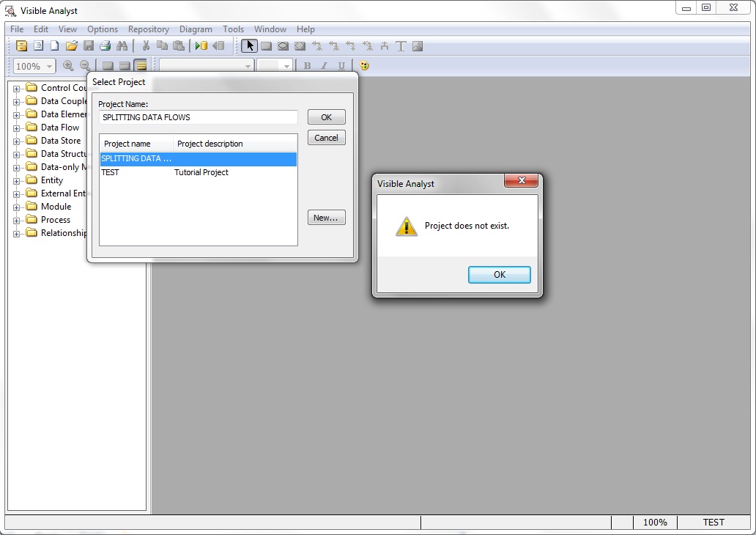Select the second relationship line tool
The height and width of the screenshot is (535, 756).
333,46
